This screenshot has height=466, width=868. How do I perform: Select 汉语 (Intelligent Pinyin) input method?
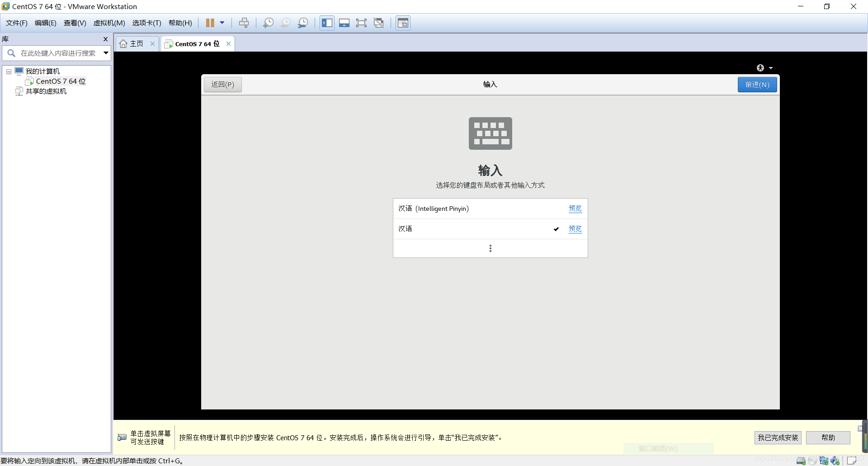point(491,209)
